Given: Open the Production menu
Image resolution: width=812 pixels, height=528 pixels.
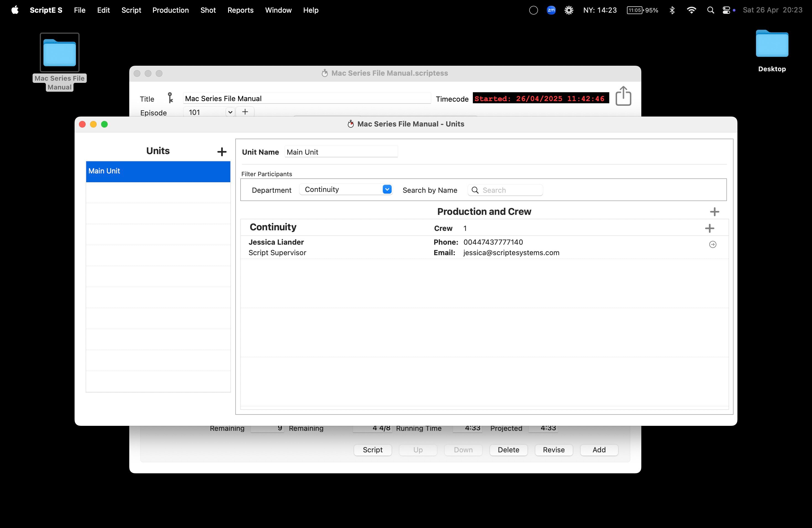Looking at the screenshot, I should click(170, 10).
